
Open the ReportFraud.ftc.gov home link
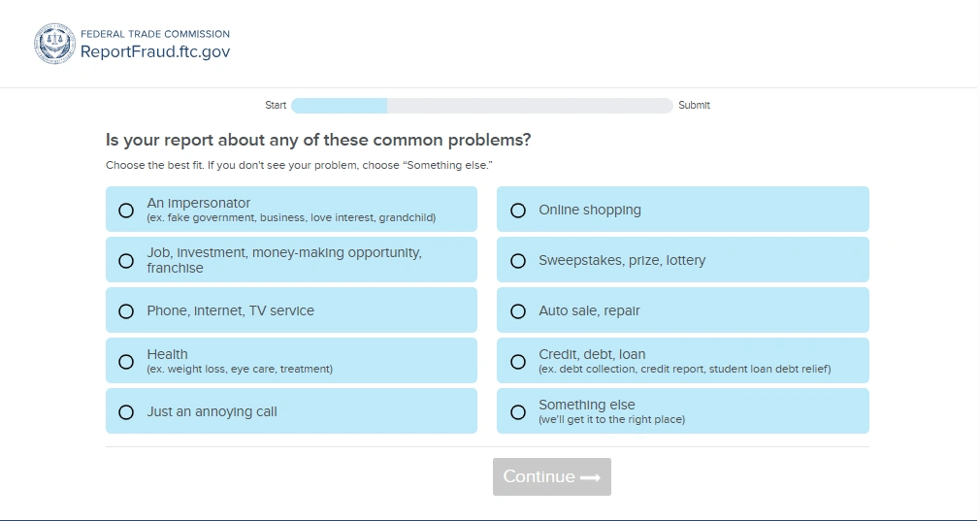(155, 52)
